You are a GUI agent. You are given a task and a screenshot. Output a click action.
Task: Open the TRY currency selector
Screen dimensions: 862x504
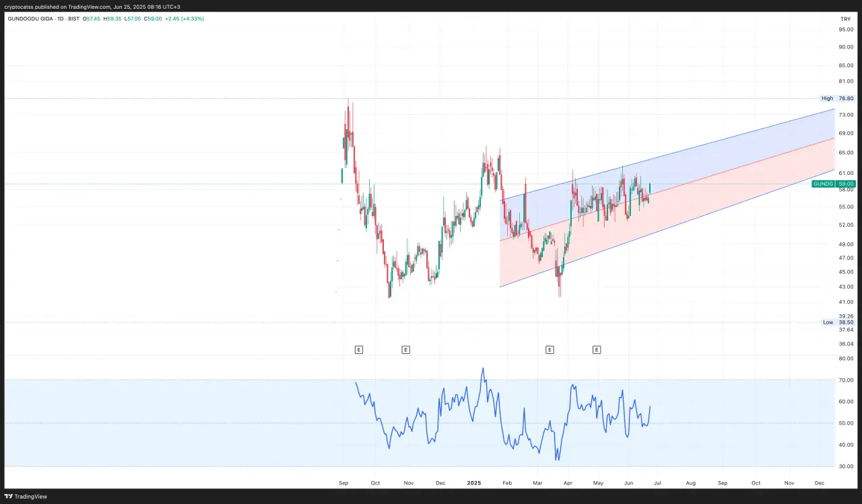point(845,19)
